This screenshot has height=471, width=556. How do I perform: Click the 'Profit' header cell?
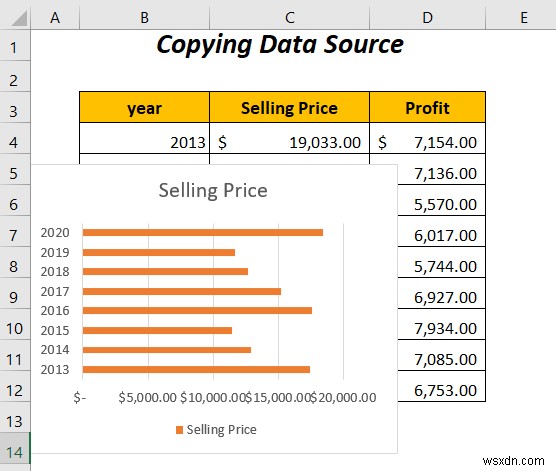coord(427,107)
